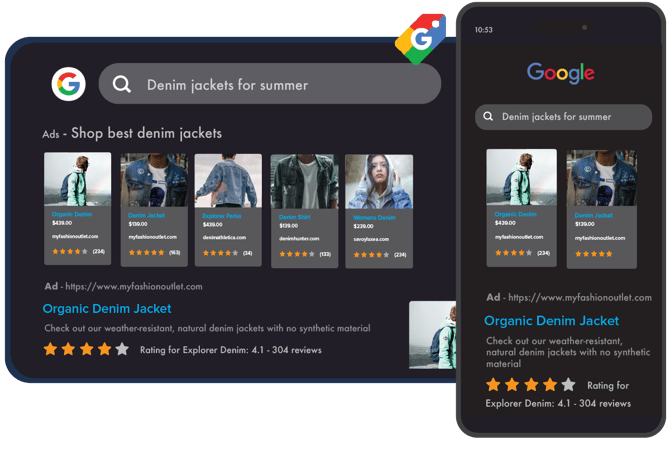Click the star rating on Explorer Parka card
The height and width of the screenshot is (454, 670).
click(x=220, y=253)
